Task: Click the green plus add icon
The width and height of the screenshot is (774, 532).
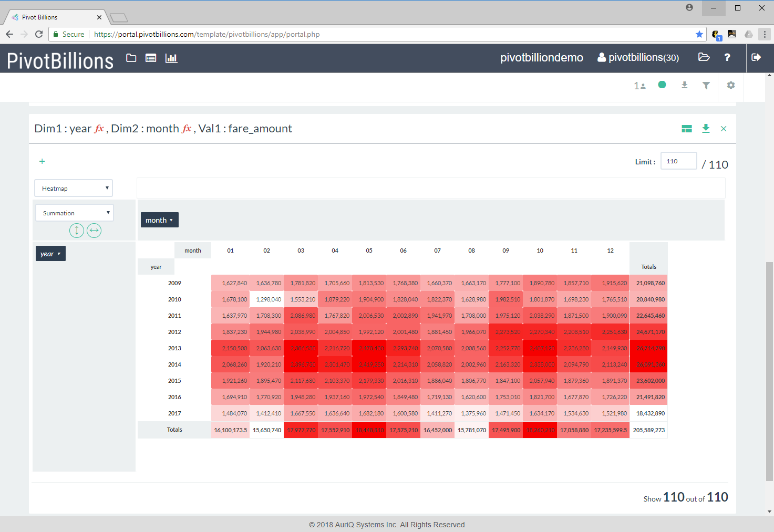Action: tap(42, 161)
